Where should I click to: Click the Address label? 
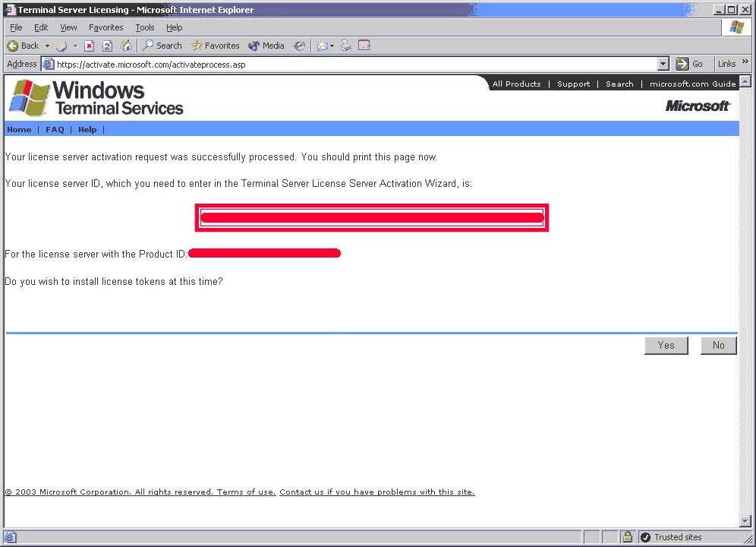(22, 64)
